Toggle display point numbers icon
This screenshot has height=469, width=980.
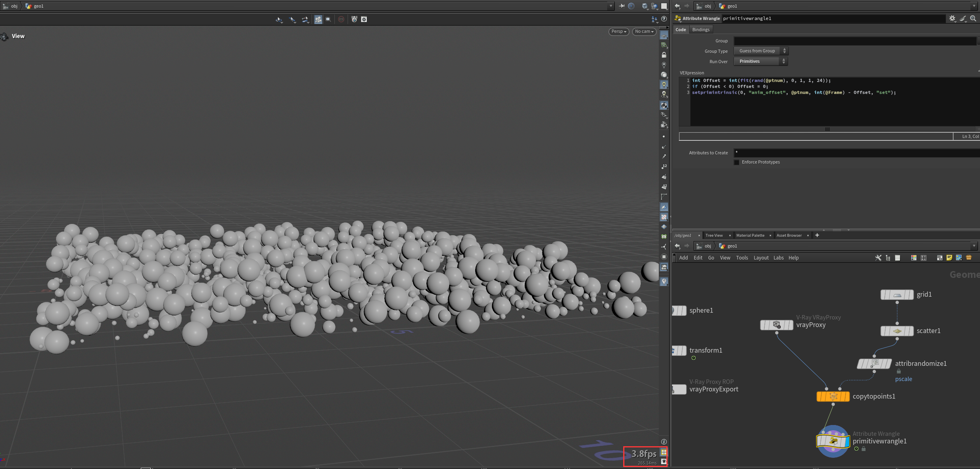(x=664, y=166)
